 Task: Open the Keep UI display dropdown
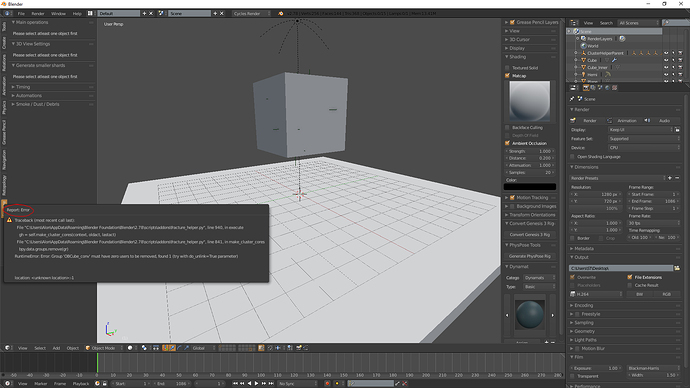tap(641, 130)
